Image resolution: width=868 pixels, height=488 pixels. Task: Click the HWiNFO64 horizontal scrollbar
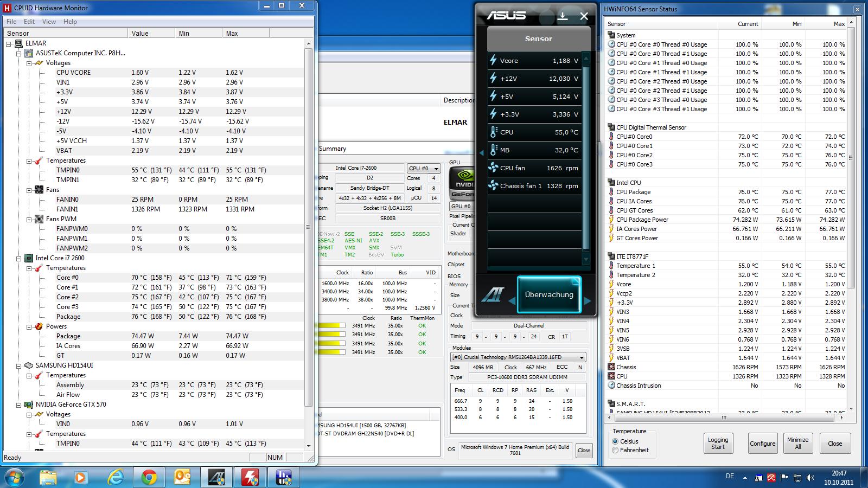click(724, 418)
